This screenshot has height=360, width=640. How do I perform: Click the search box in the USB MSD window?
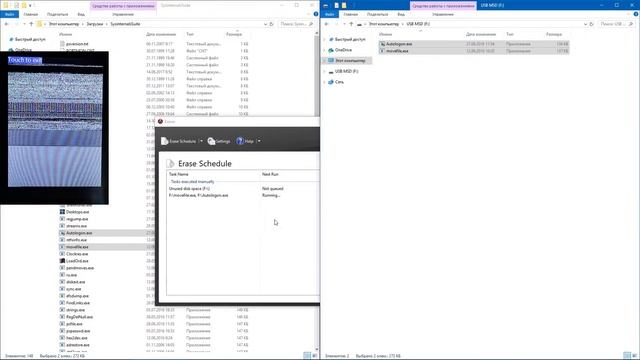click(617, 24)
